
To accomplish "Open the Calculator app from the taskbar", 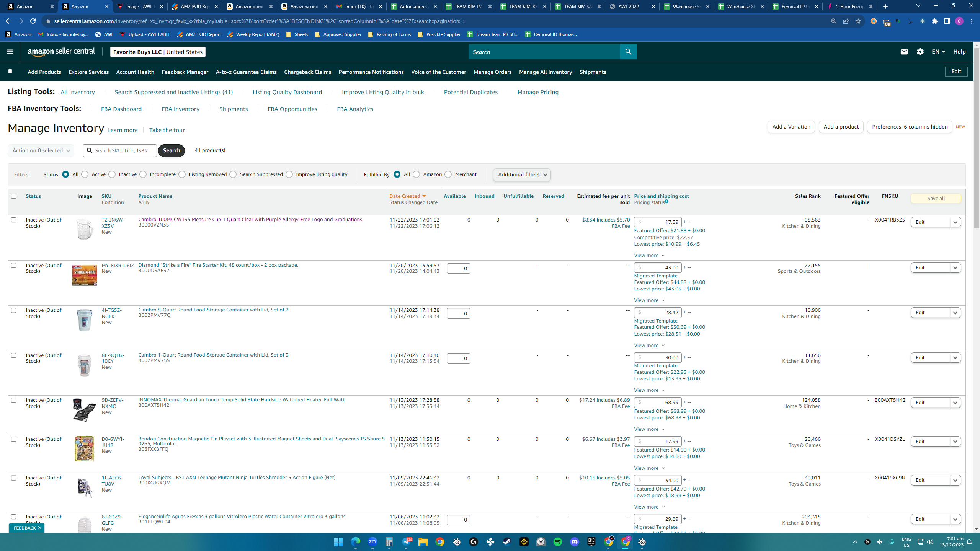I will tap(389, 542).
